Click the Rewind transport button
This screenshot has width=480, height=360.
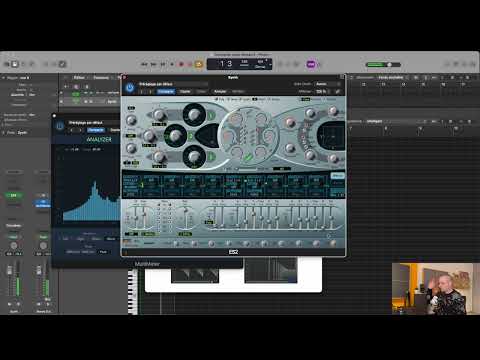tap(144, 64)
